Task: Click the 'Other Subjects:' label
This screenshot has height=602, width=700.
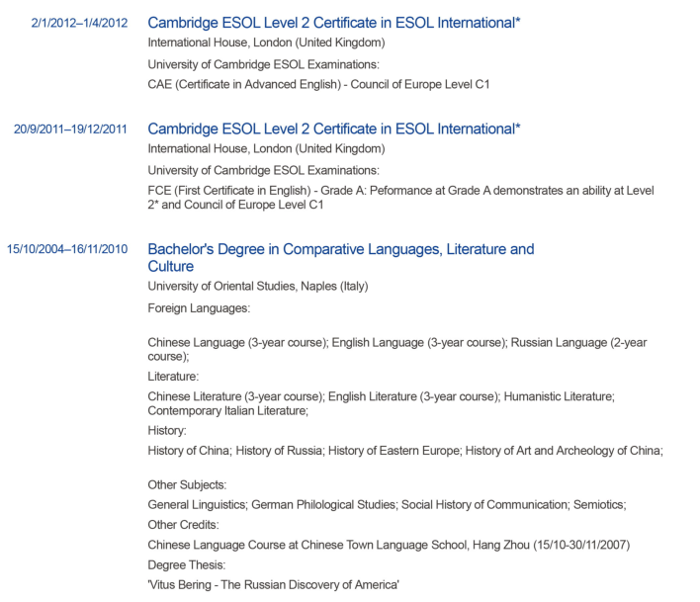Action: (x=187, y=485)
